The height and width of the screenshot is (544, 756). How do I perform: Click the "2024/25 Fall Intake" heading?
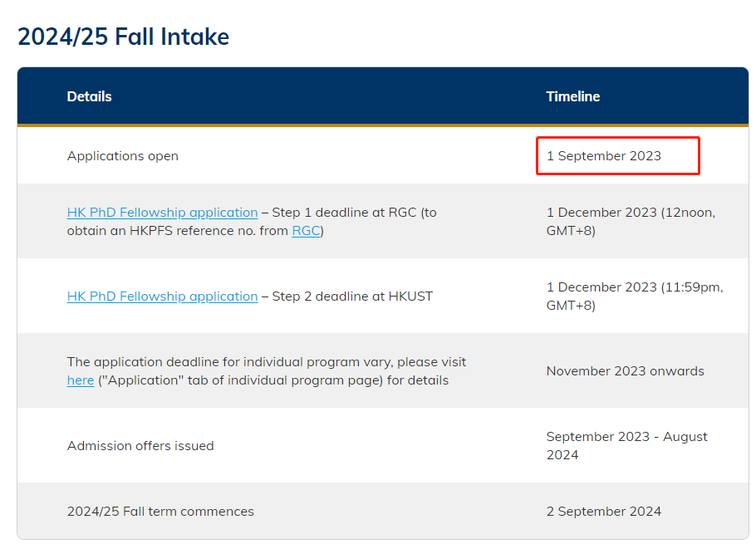[x=123, y=37]
